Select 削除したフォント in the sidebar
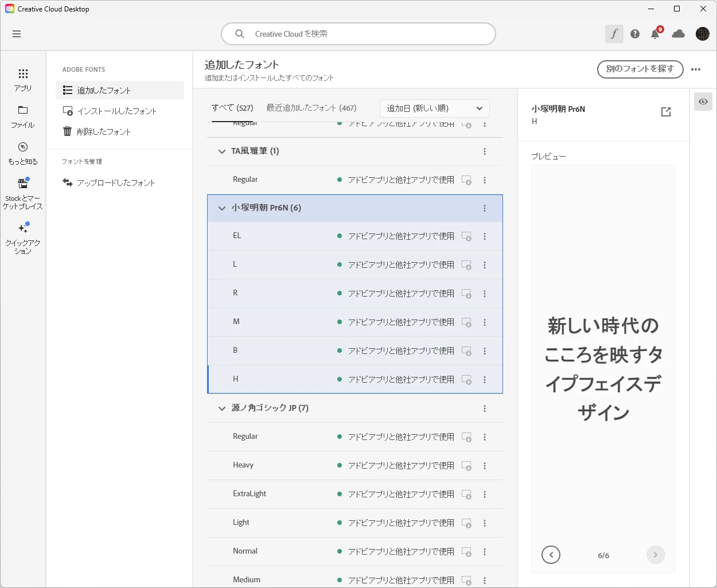The image size is (717, 588). 120,131
